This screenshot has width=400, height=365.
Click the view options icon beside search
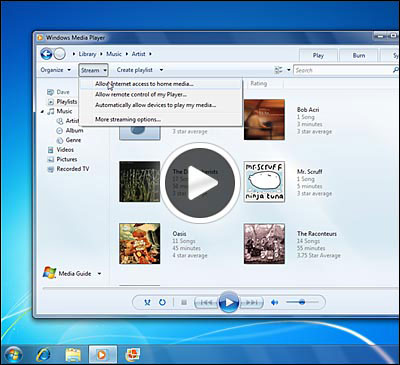tap(278, 70)
